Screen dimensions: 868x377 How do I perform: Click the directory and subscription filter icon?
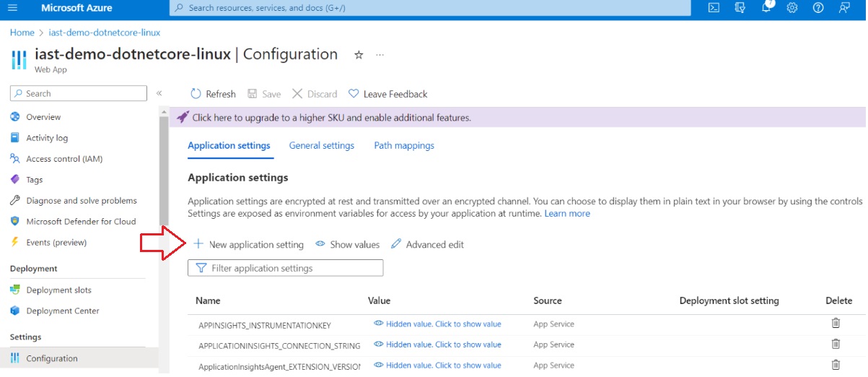740,8
